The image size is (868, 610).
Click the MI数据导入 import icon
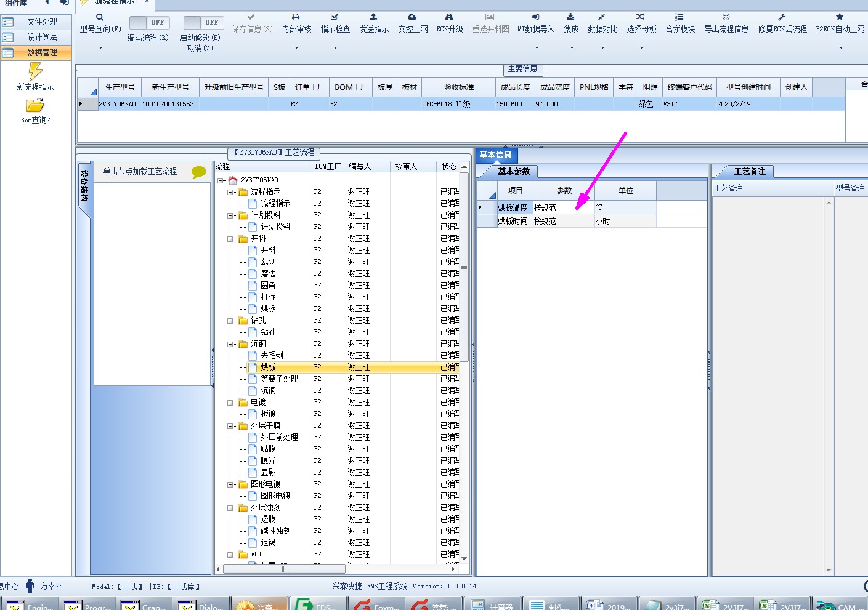(x=535, y=17)
